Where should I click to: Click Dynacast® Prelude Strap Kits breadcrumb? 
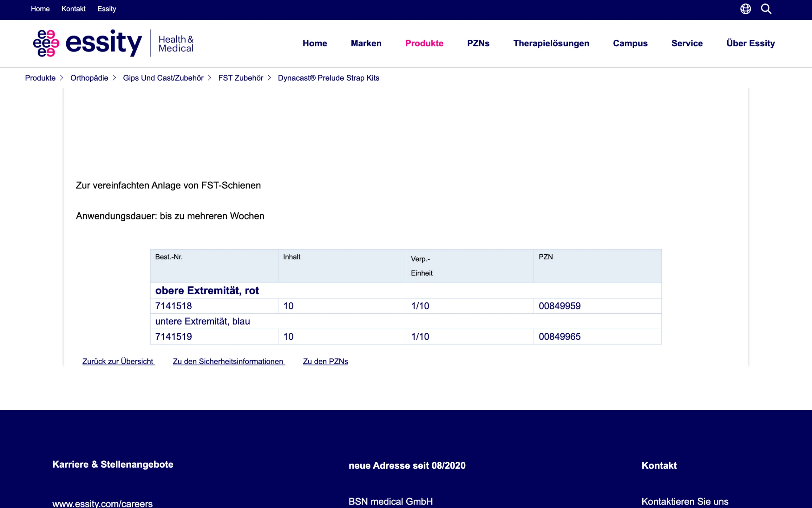tap(329, 78)
